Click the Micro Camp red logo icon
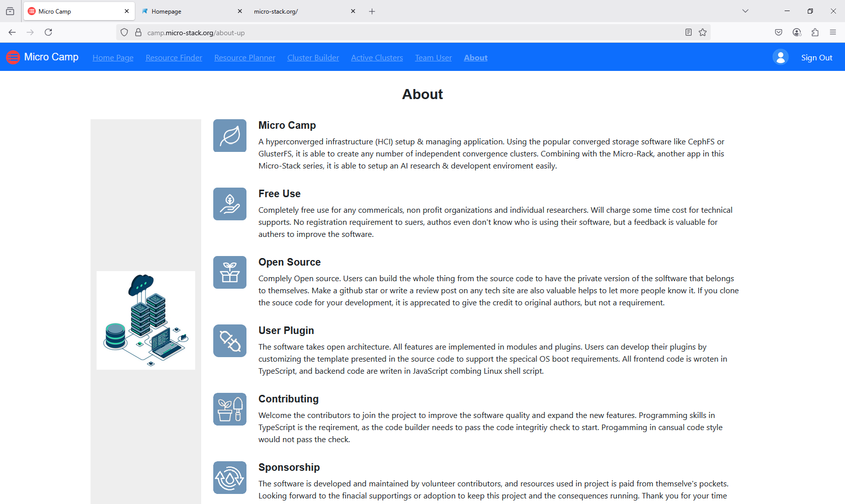Viewport: 845px width, 504px height. tap(13, 57)
